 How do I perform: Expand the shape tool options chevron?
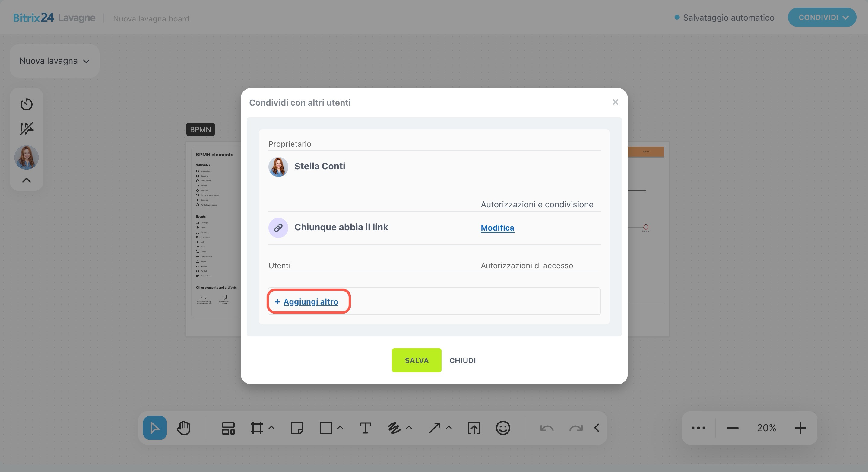(x=340, y=428)
